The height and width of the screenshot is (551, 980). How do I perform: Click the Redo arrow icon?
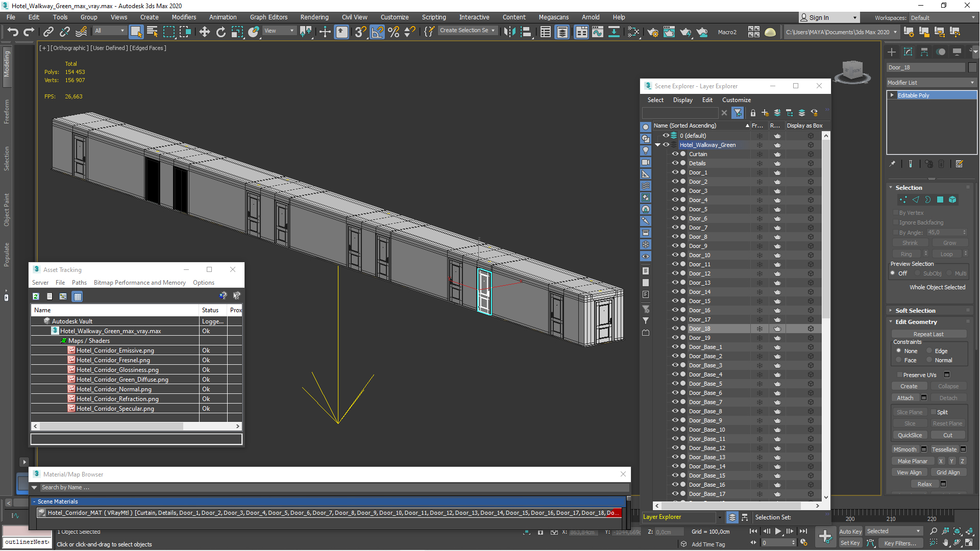point(29,32)
